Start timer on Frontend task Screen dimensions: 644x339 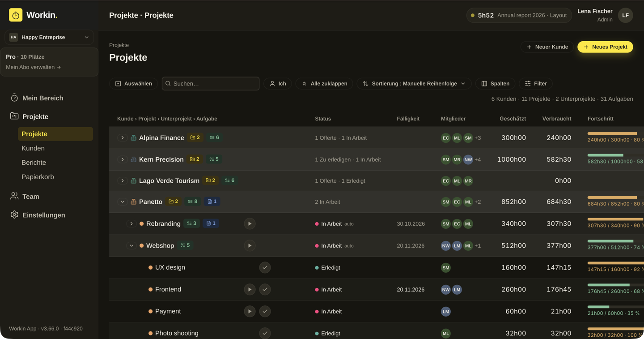pyautogui.click(x=250, y=289)
